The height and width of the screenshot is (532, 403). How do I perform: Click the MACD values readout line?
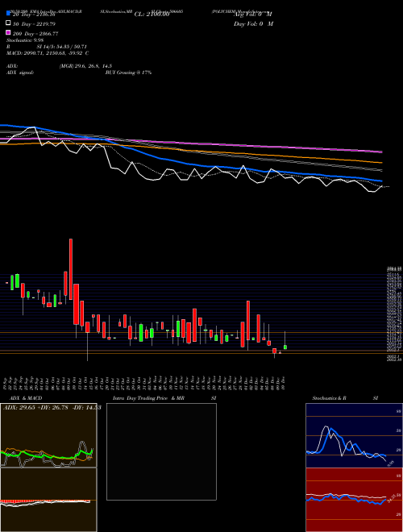point(48,53)
